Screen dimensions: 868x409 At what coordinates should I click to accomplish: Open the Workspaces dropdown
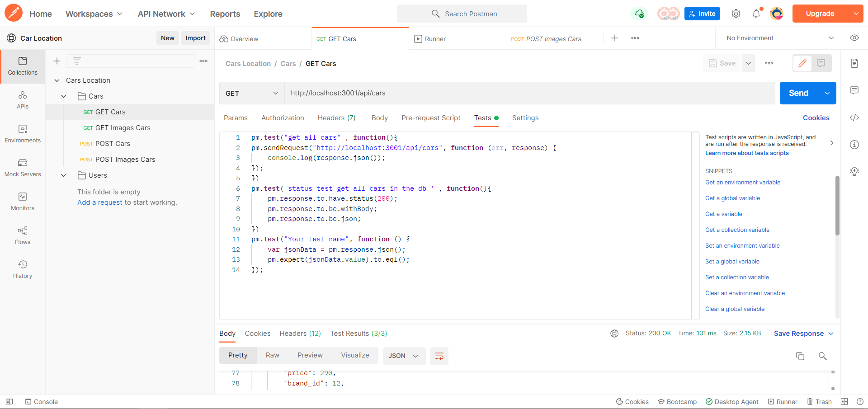click(x=94, y=14)
